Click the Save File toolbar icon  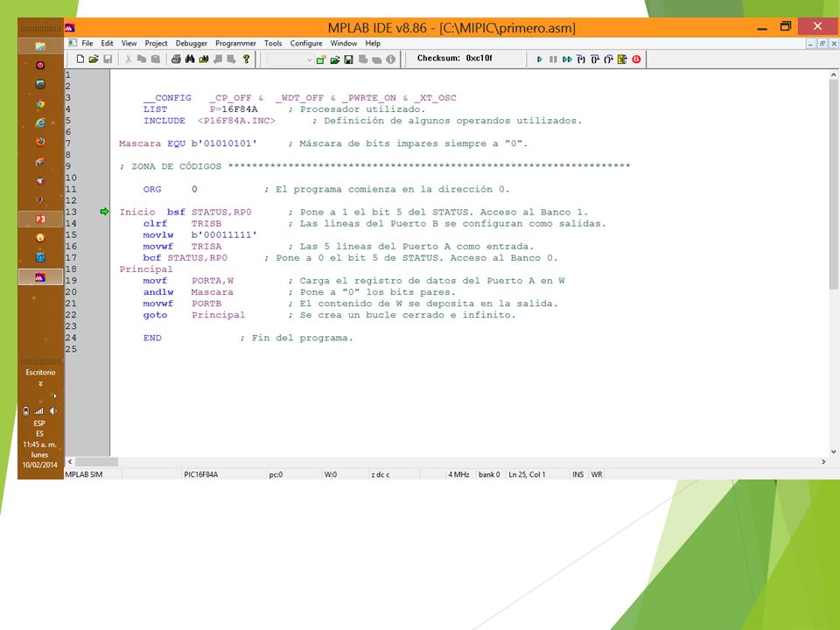(x=108, y=59)
